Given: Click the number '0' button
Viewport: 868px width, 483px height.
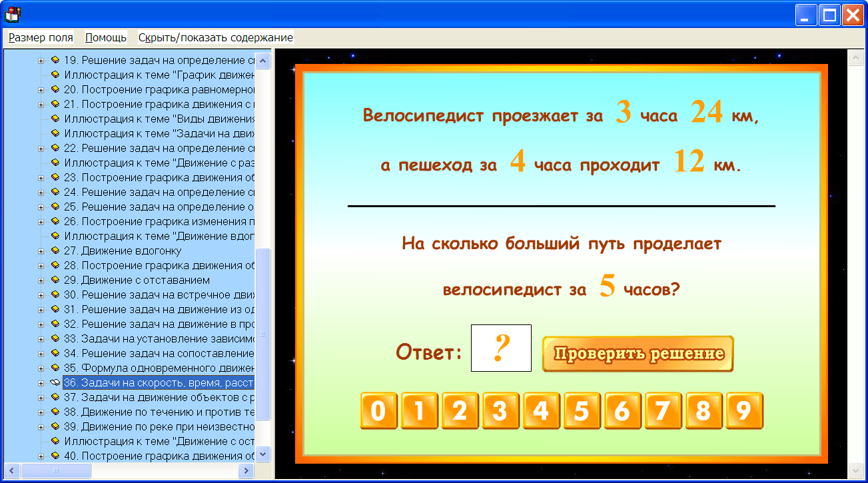Looking at the screenshot, I should 378,412.
